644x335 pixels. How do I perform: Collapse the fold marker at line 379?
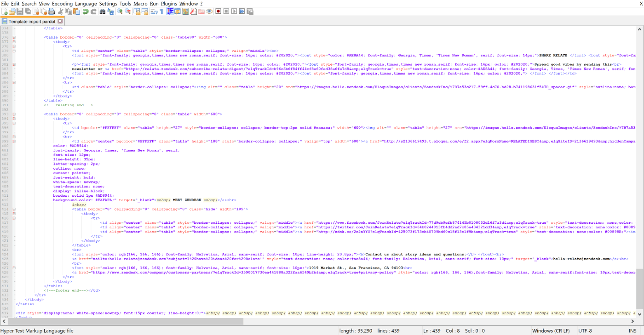click(x=14, y=51)
